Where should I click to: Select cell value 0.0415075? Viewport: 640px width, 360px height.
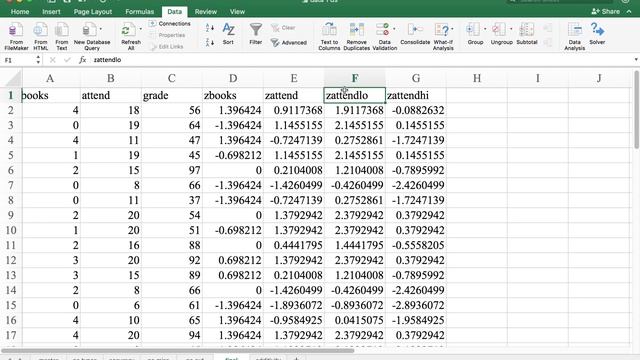(x=355, y=320)
